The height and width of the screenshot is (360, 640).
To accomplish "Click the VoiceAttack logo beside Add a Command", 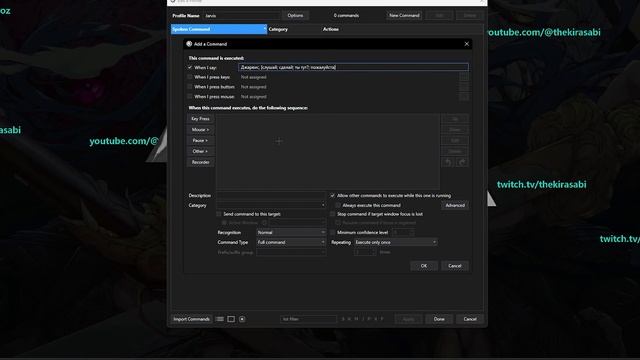I will (189, 44).
